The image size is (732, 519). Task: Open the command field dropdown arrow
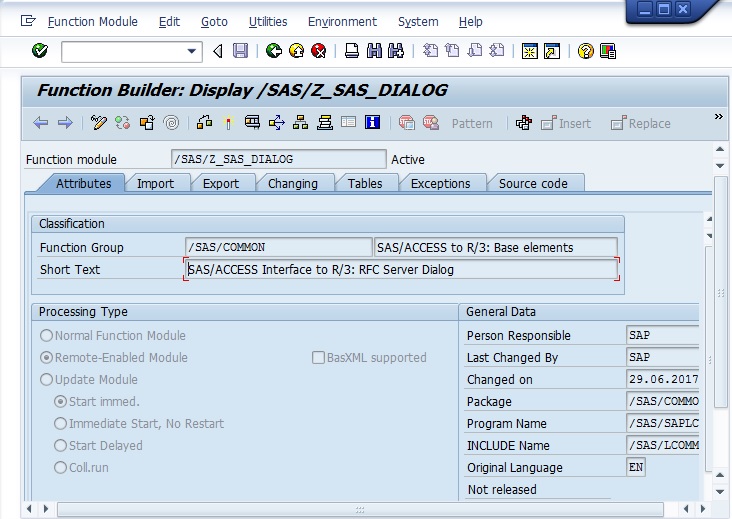pyautogui.click(x=191, y=51)
